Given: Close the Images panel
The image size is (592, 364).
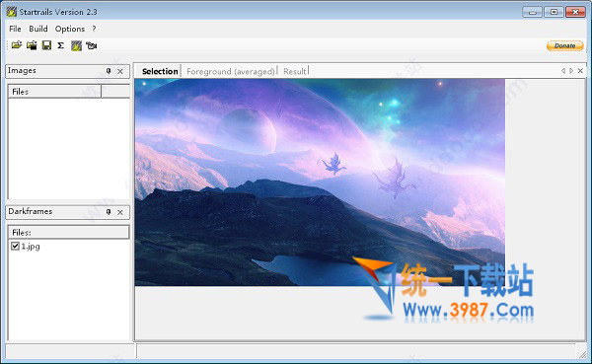Looking at the screenshot, I should [120, 71].
